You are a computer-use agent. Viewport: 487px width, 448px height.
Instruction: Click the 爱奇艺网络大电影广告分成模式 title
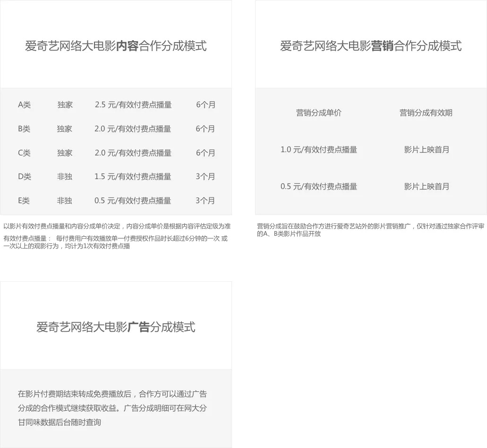[116, 327]
